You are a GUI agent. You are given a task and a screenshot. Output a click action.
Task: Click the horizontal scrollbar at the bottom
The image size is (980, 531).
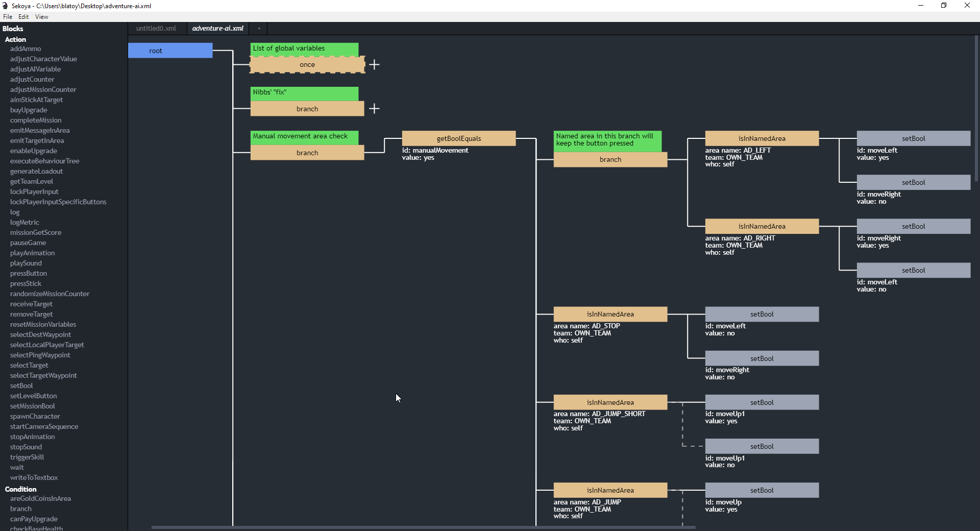tap(423, 528)
